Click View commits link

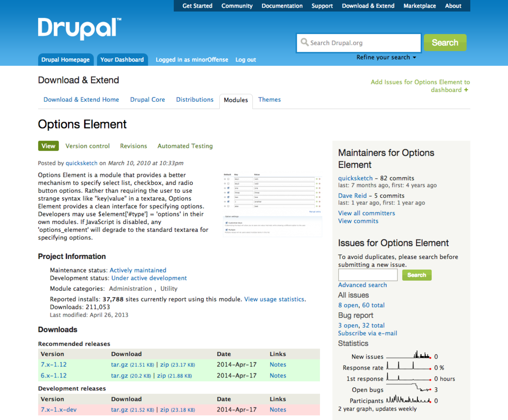358,221
